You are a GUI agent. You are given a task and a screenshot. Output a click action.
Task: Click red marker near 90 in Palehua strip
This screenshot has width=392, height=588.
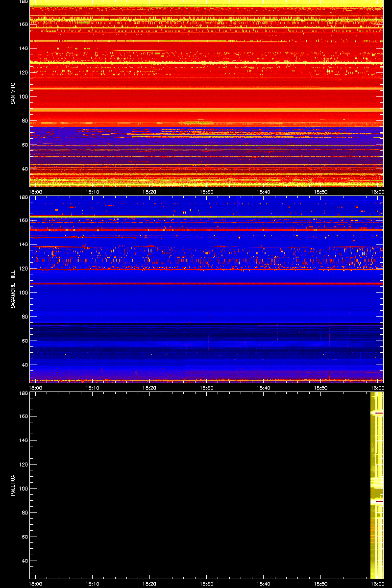click(x=379, y=502)
